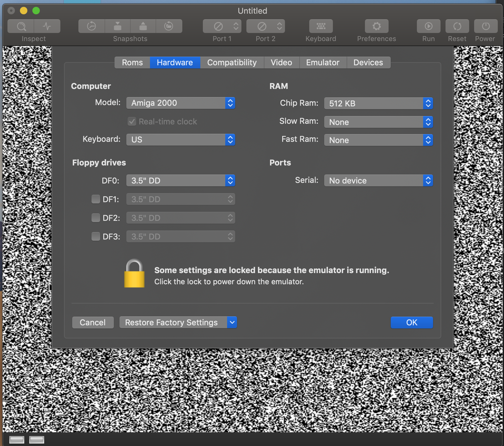Open the Devices tab
Screen dimensions: 504x446
pyautogui.click(x=368, y=63)
